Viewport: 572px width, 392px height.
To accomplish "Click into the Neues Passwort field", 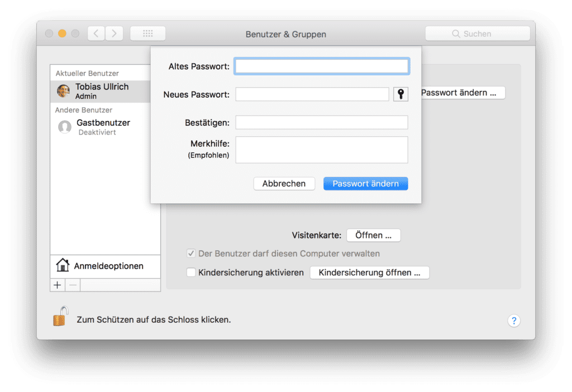I will 312,94.
